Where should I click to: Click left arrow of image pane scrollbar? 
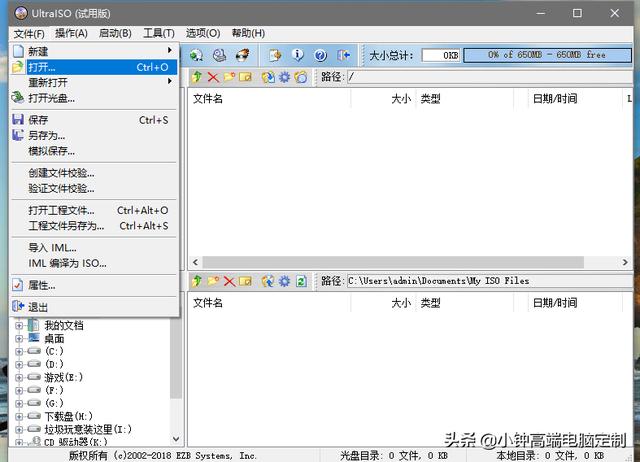[x=195, y=262]
